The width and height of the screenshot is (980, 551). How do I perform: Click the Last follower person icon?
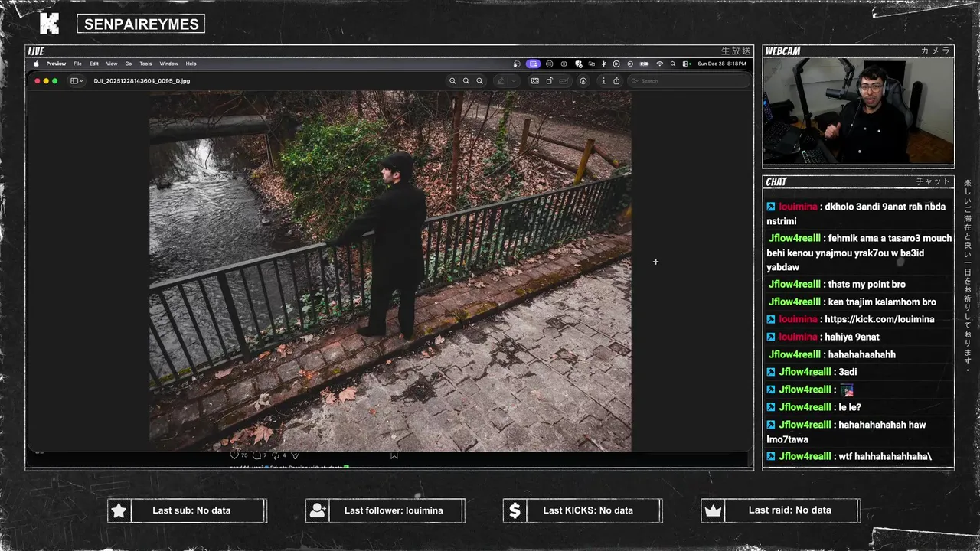click(317, 510)
